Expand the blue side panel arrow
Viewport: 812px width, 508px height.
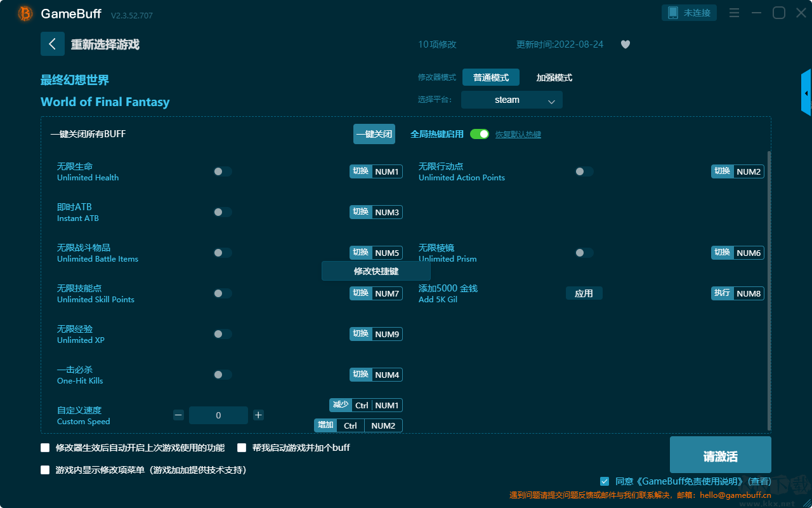(806, 93)
